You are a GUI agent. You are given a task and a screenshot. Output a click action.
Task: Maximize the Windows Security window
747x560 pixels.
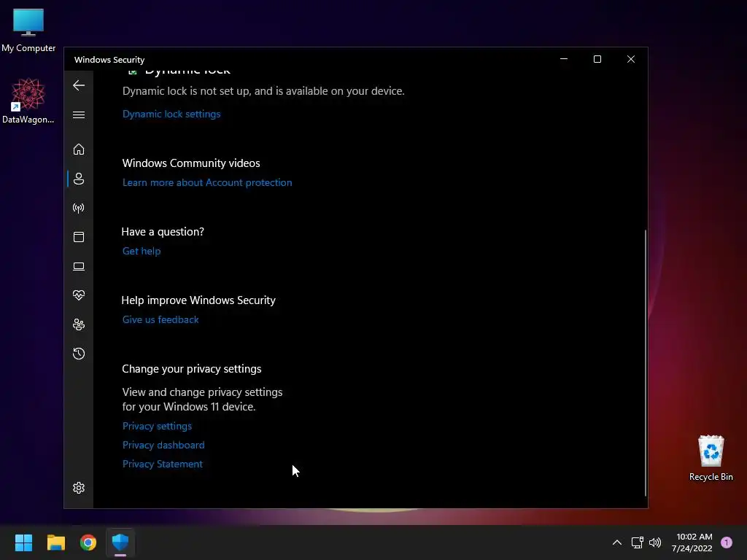[x=597, y=59]
